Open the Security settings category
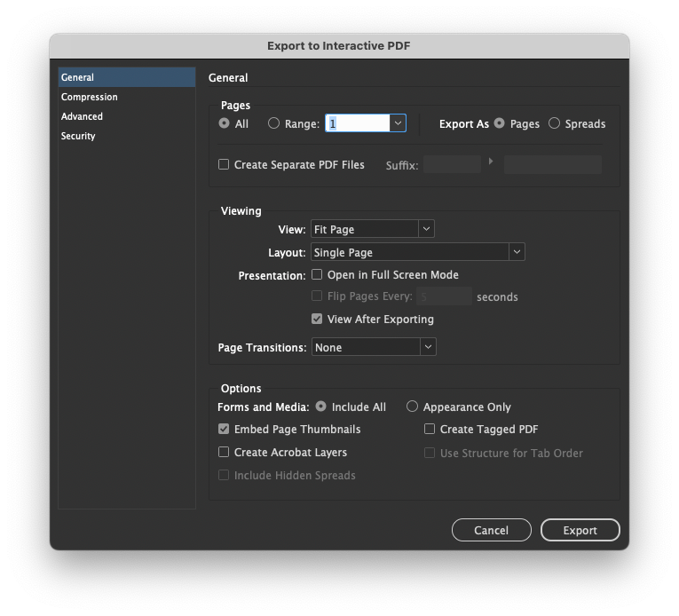This screenshot has height=616, width=679. tap(127, 136)
